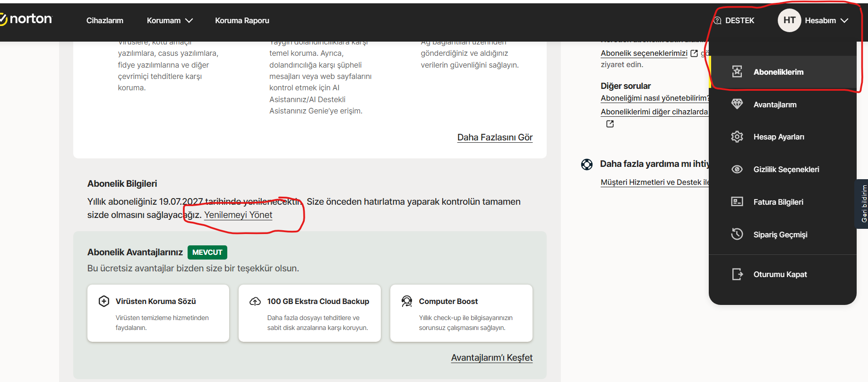This screenshot has width=868, height=382.
Task: Expand the Korumam dropdown chevron
Action: (x=189, y=21)
